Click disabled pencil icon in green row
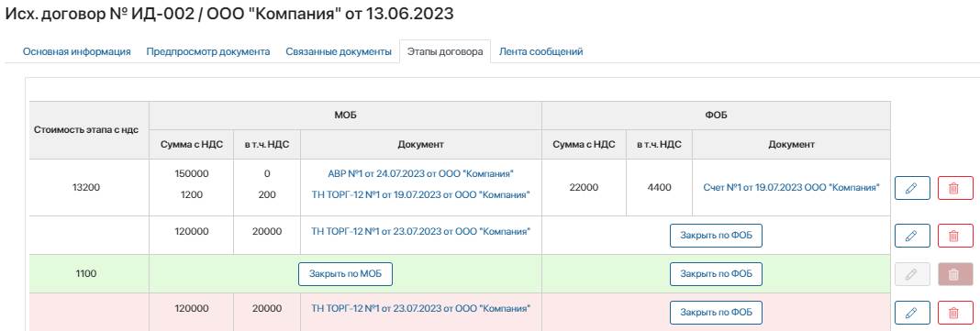Viewport: 980px width, 331px height. [x=912, y=274]
